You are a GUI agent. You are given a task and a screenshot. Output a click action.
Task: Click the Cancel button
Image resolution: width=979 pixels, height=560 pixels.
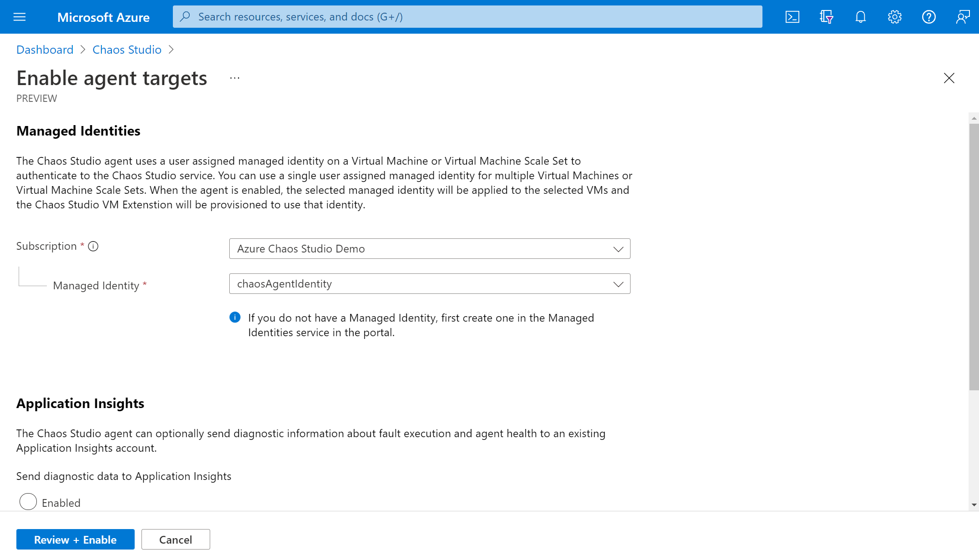coord(176,539)
